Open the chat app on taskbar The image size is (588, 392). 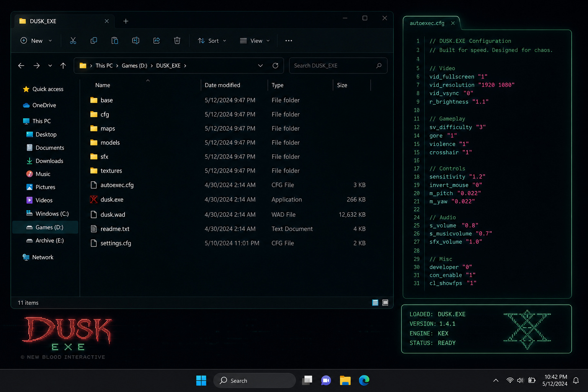tap(326, 381)
